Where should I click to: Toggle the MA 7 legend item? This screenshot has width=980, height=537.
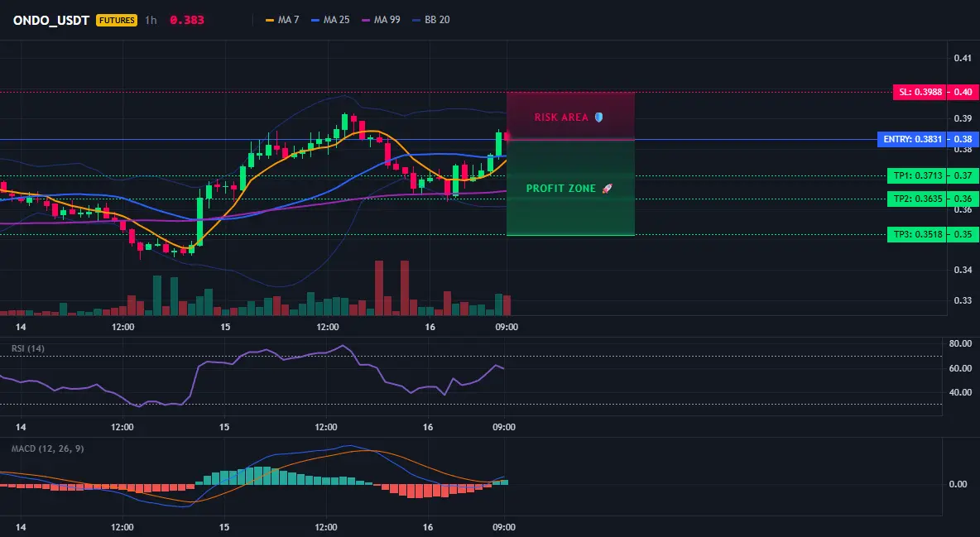tap(282, 20)
